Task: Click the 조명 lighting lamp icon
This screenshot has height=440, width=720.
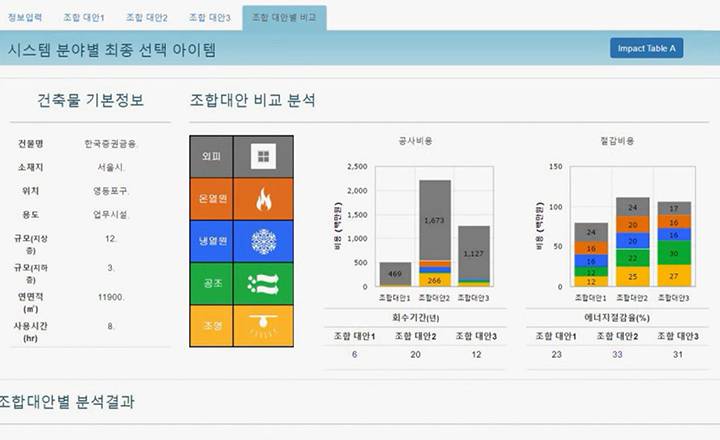Action: [x=264, y=326]
